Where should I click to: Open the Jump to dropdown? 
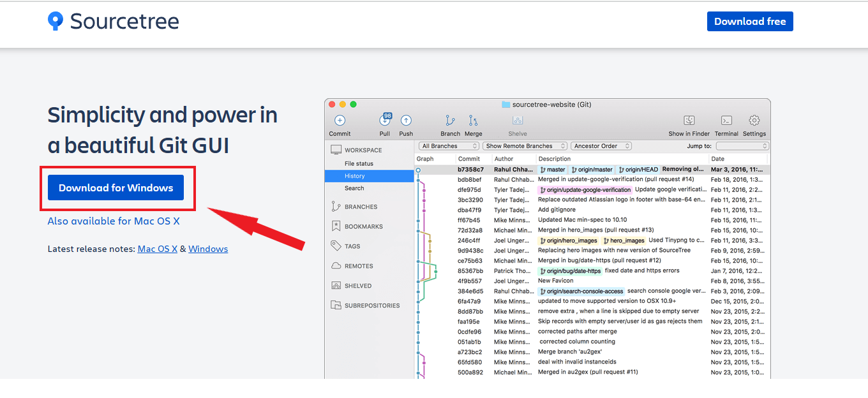pyautogui.click(x=742, y=146)
